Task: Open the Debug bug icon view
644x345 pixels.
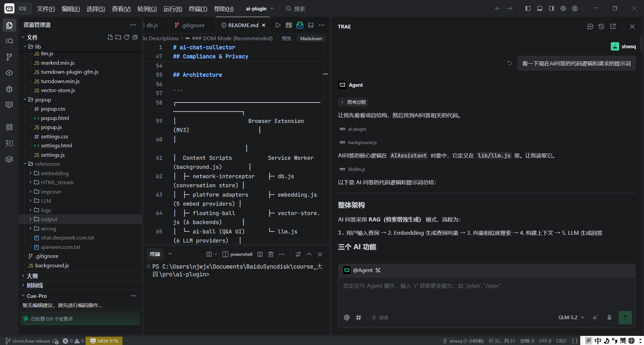Action: 9,89
